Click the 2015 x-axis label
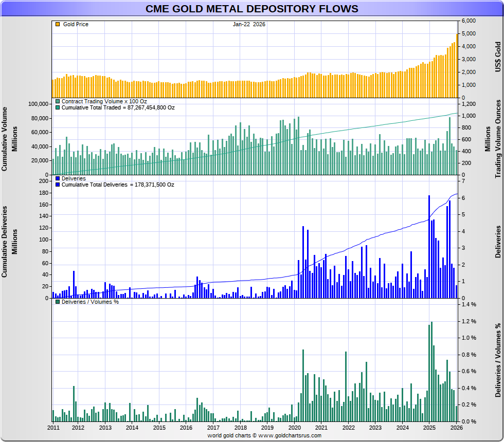This screenshot has width=504, height=442. [x=159, y=428]
